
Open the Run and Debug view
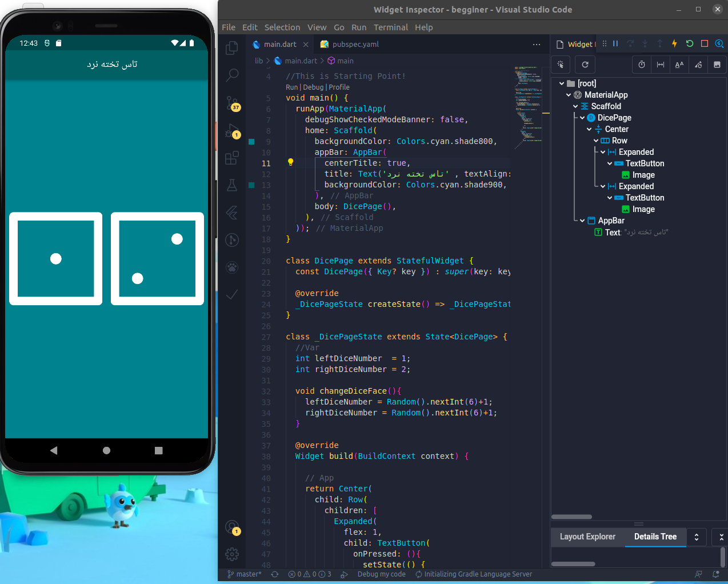point(232,131)
